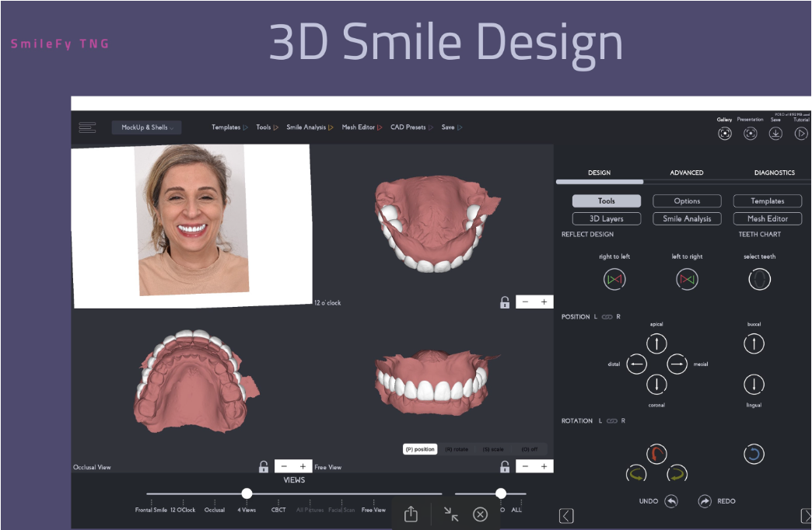
Task: Click the 3D Layers button
Action: (x=606, y=219)
